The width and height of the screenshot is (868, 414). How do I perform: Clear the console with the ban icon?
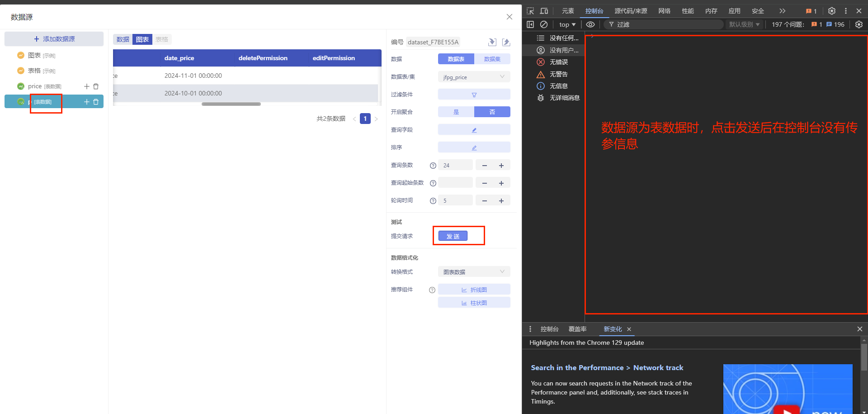(544, 24)
